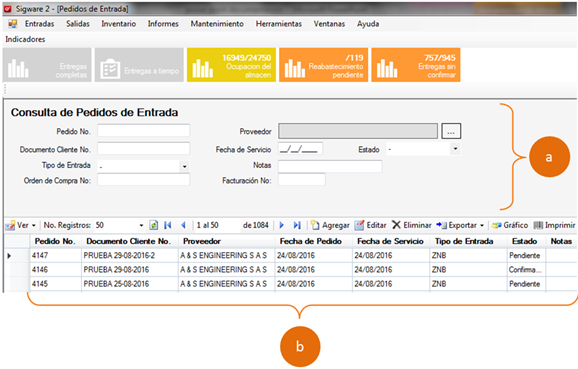This screenshot has width=578, height=369.
Task: Click Imprimir to print the list
Action: click(x=554, y=225)
